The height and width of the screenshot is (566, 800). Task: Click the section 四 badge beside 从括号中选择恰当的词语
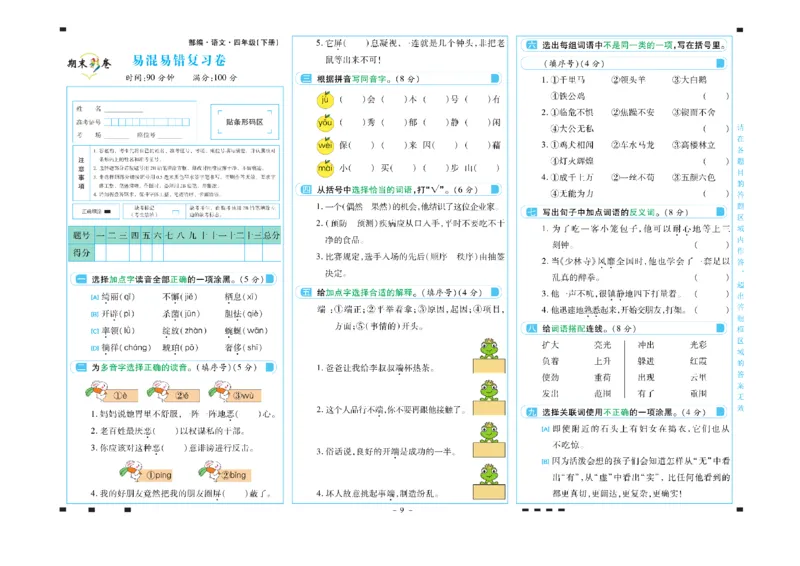306,189
